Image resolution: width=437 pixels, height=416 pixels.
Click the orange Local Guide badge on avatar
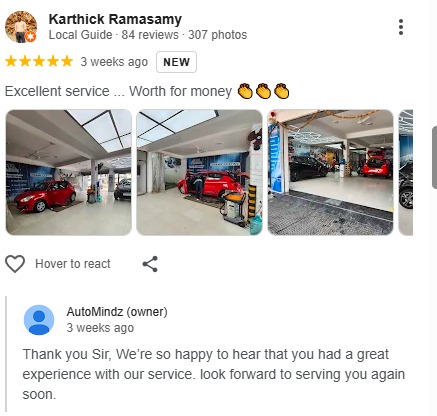click(31, 37)
